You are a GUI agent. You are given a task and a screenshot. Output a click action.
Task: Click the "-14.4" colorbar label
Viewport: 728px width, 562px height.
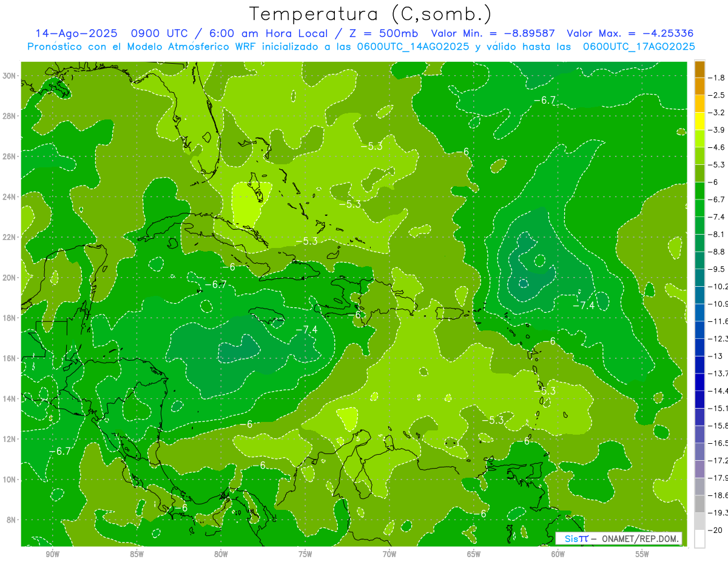(x=718, y=391)
